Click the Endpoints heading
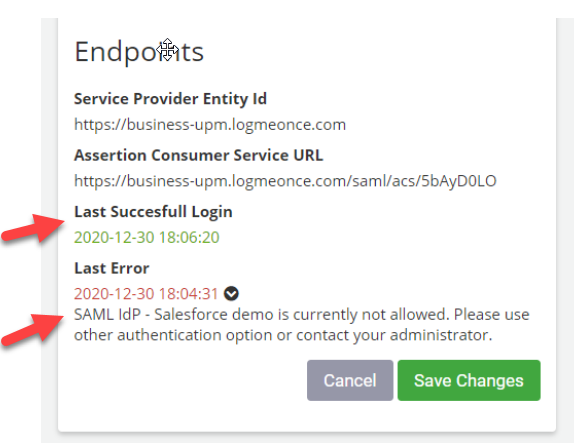This screenshot has height=443, width=574. [139, 52]
